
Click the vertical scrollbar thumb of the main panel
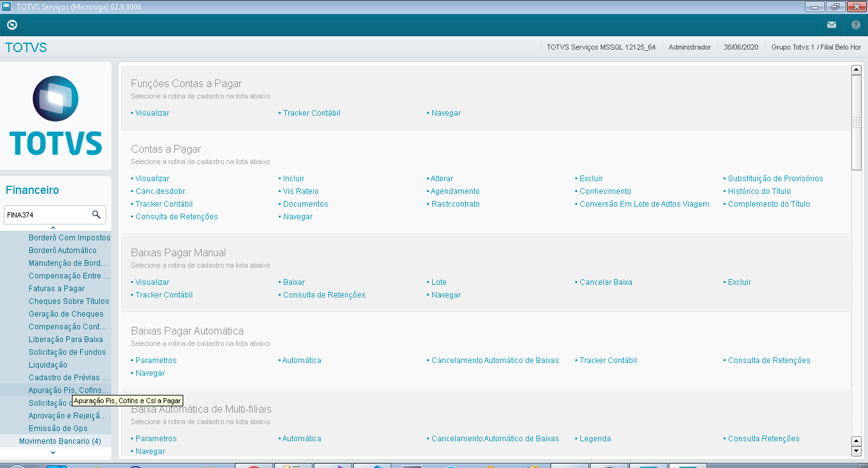click(x=857, y=123)
